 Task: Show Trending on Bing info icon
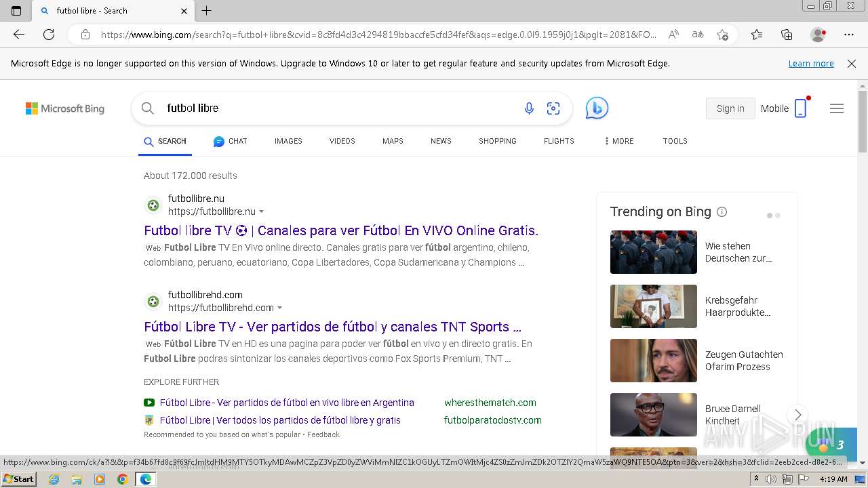(x=722, y=212)
